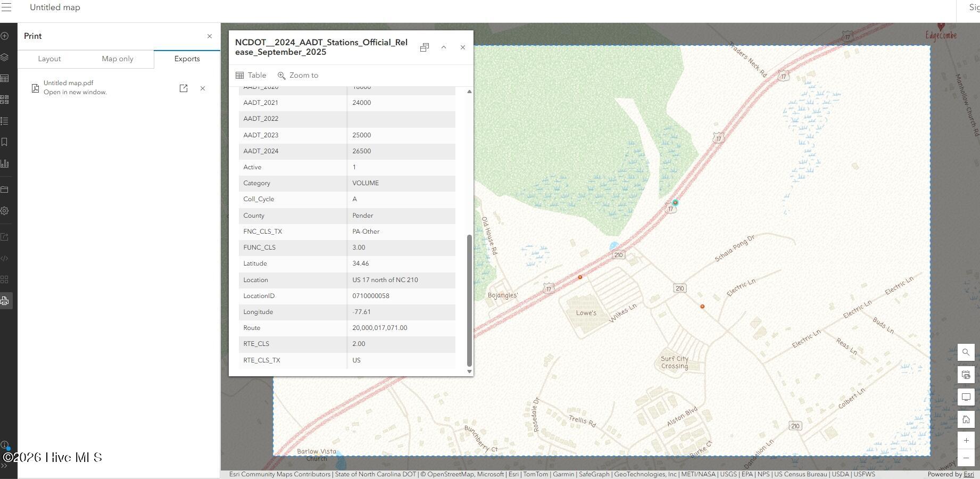Image resolution: width=980 pixels, height=479 pixels.
Task: Open the Bookmarks panel
Action: (x=5, y=142)
